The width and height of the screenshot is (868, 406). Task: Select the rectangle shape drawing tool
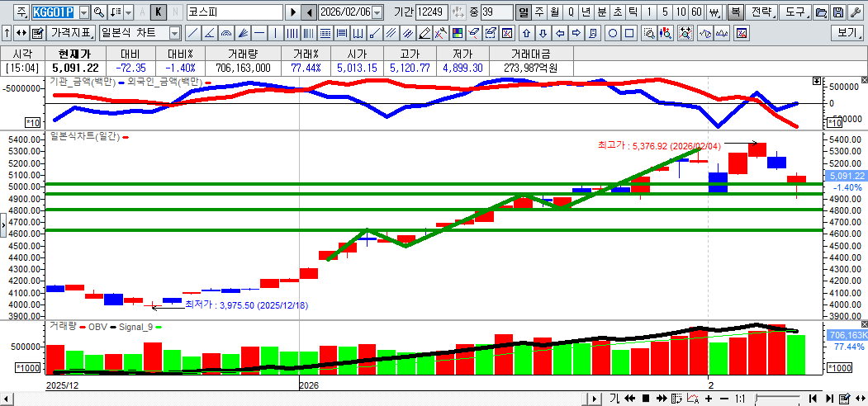tap(630, 33)
